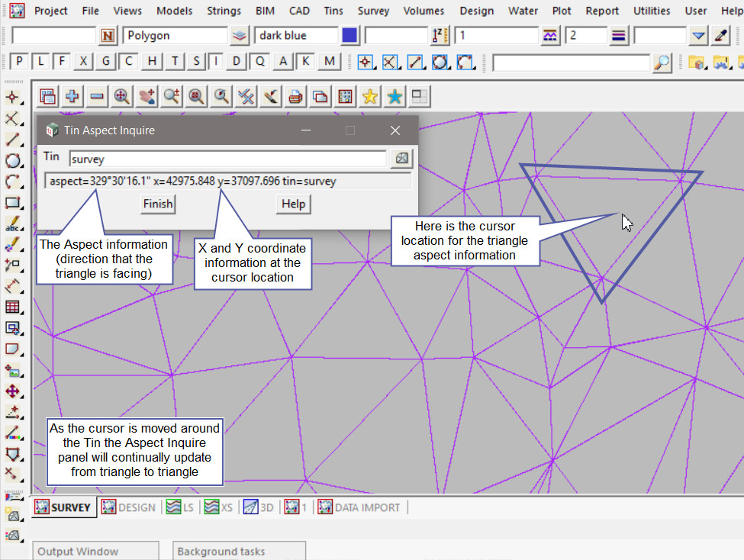This screenshot has width=744, height=560.
Task: Click the printer plot icon
Action: point(296,96)
